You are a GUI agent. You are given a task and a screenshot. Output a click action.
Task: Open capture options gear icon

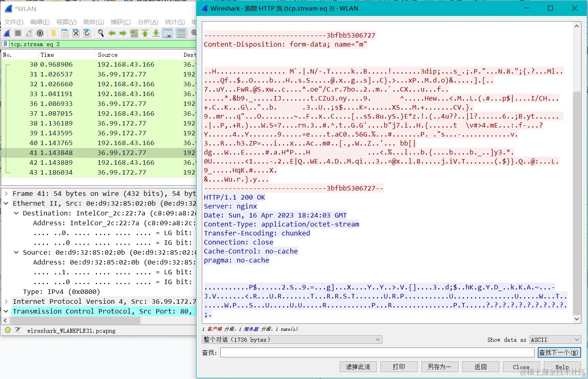40,33
